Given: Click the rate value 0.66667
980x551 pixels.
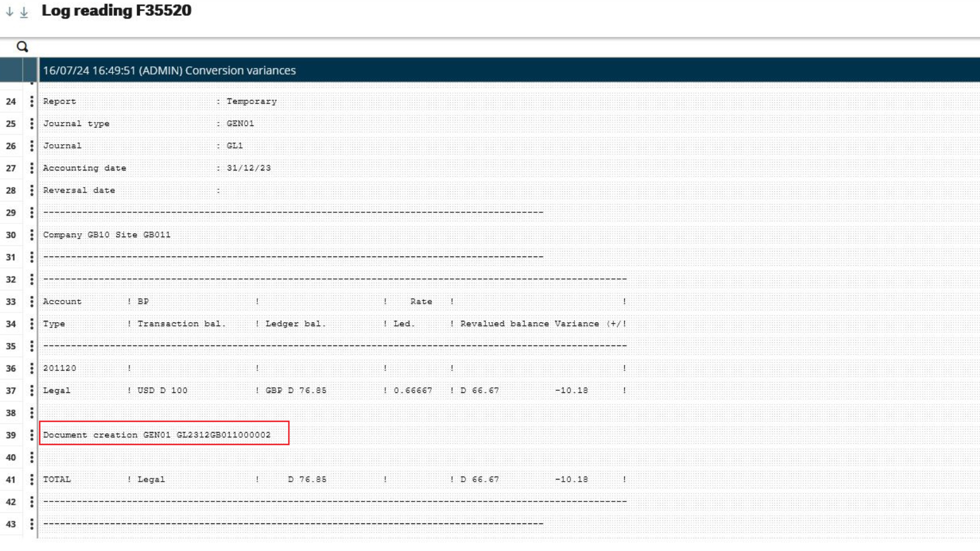Looking at the screenshot, I should [412, 390].
